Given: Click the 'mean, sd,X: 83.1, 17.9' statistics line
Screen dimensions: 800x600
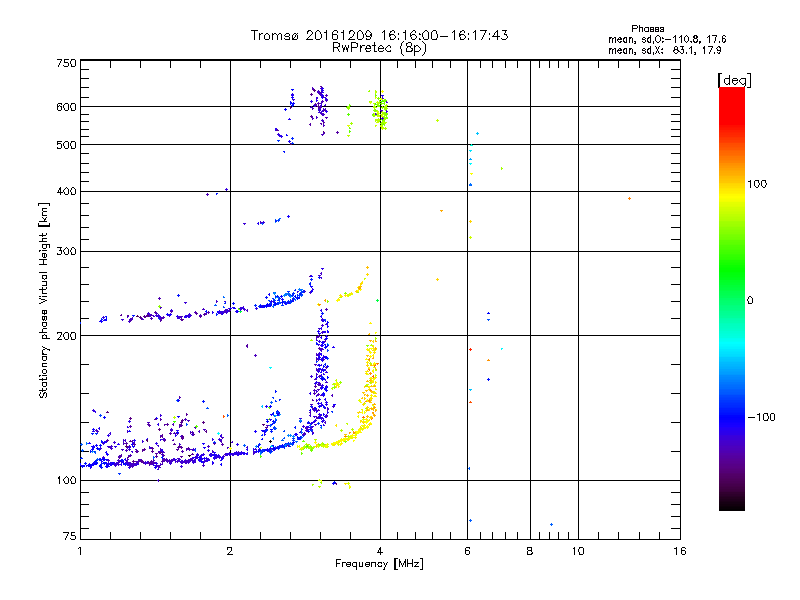Looking at the screenshot, I should (x=664, y=50).
